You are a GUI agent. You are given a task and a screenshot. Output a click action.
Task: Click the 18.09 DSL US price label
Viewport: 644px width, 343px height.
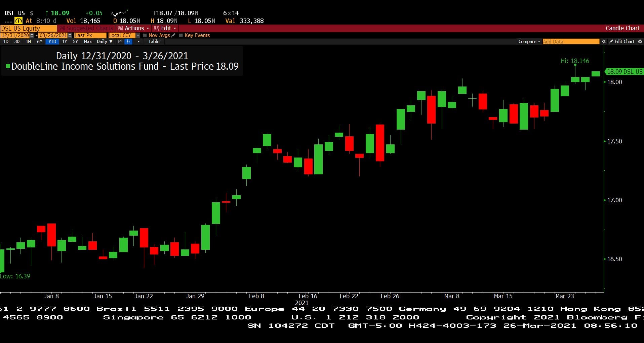tap(625, 72)
